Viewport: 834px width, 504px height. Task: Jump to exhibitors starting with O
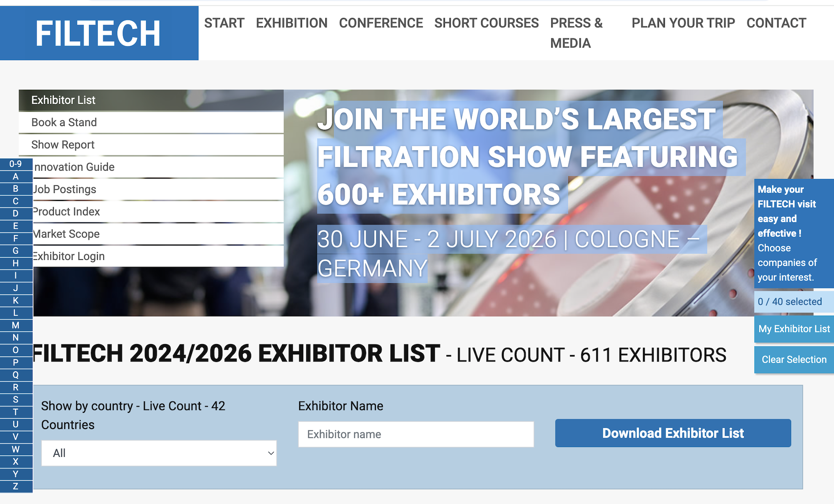pyautogui.click(x=16, y=350)
